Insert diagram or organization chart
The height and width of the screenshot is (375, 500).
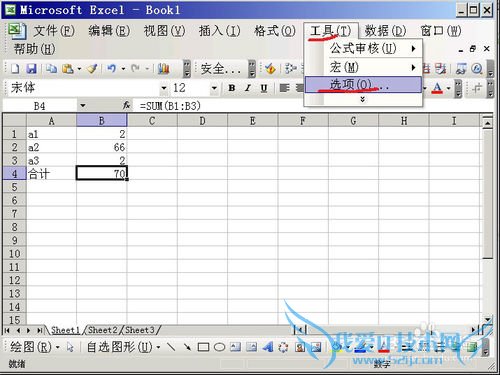(283, 347)
